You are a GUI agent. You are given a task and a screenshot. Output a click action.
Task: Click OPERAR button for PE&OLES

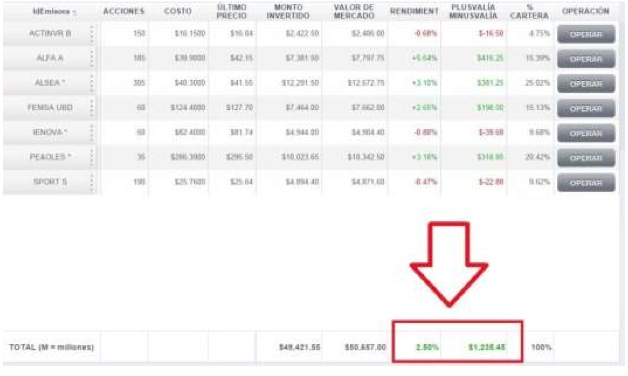(586, 158)
